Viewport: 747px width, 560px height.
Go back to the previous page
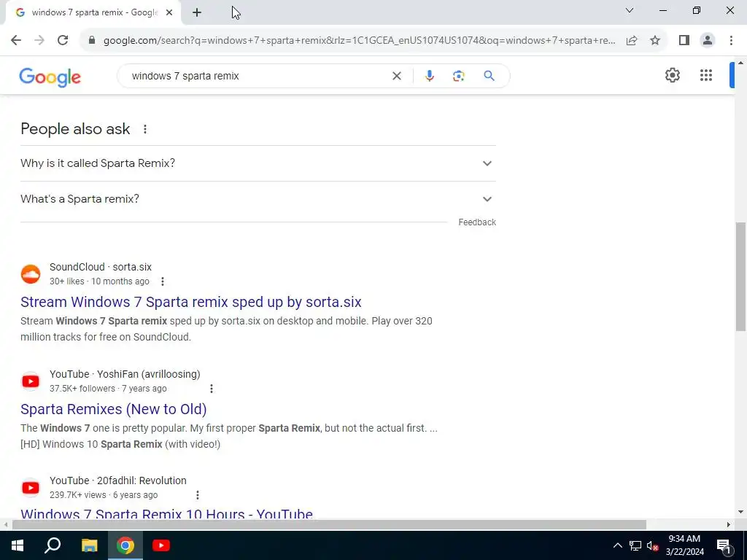click(x=16, y=41)
